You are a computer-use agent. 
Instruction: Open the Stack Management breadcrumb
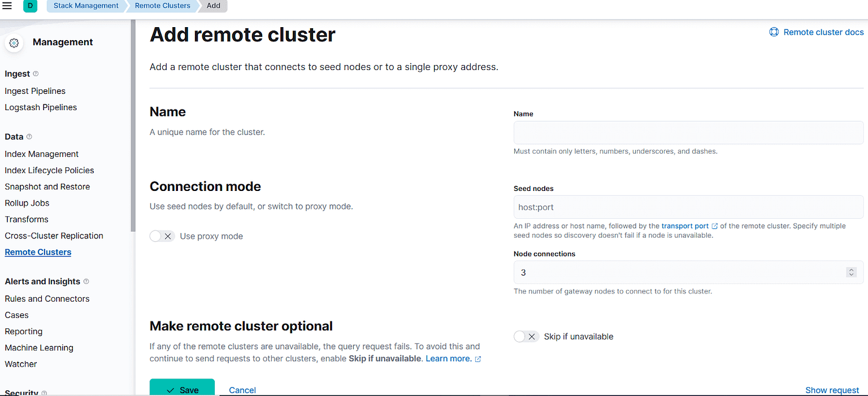85,6
